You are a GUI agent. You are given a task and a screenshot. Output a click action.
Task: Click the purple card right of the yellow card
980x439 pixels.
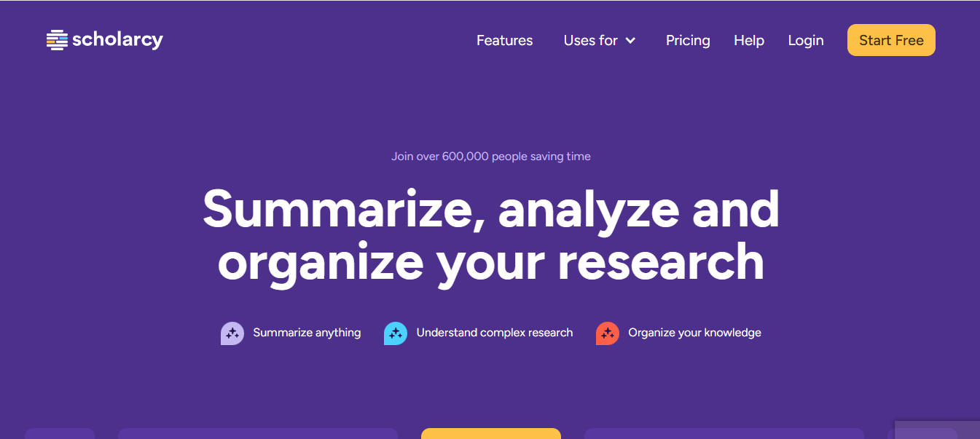point(724,434)
